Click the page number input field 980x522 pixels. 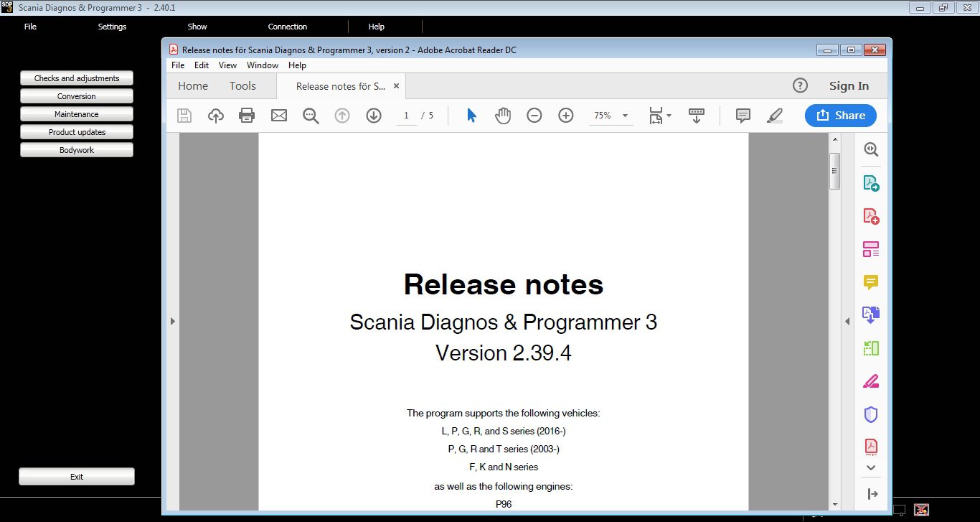(406, 116)
